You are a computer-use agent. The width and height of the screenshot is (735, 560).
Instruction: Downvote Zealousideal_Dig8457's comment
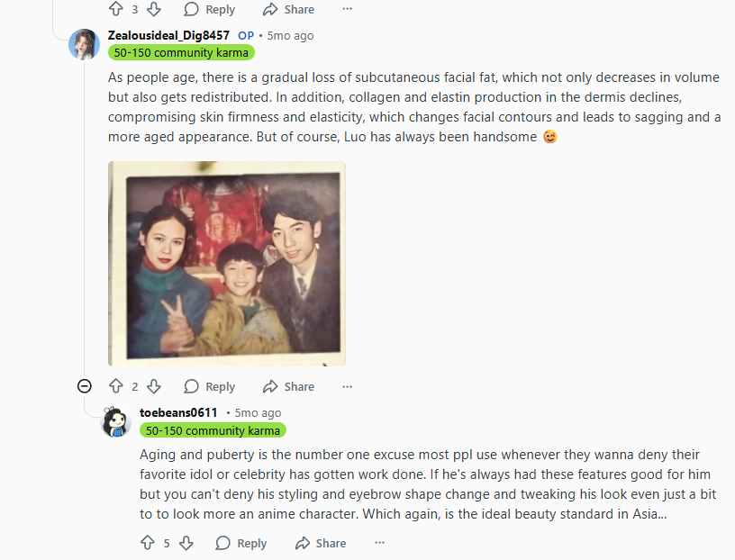154,386
